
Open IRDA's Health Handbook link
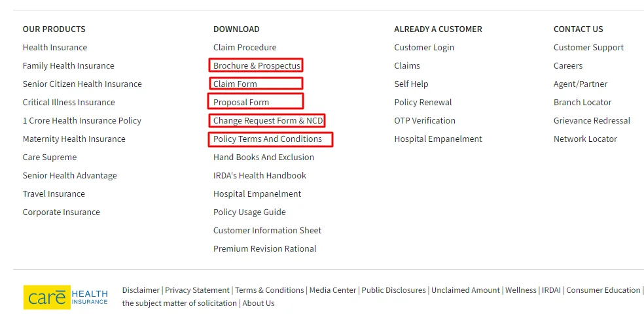click(x=259, y=176)
